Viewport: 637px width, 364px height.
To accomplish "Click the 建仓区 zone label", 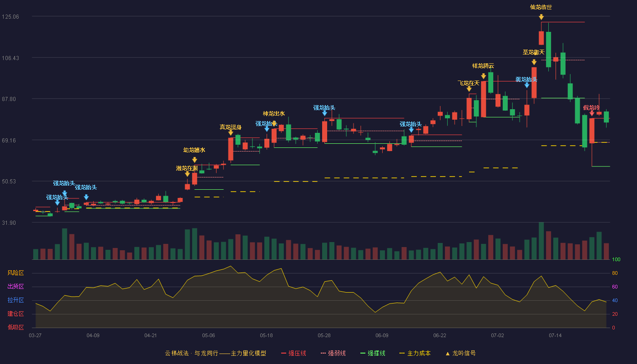I will (x=15, y=314).
